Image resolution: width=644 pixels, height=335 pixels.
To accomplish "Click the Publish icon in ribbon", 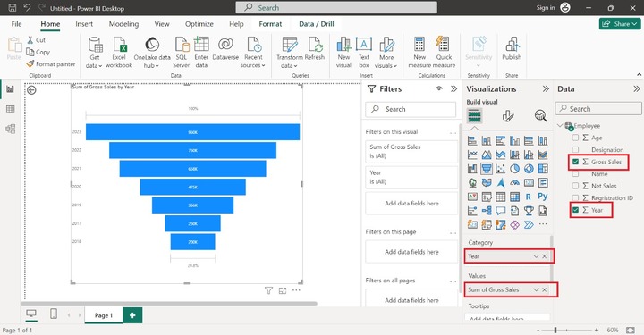I will (512, 49).
